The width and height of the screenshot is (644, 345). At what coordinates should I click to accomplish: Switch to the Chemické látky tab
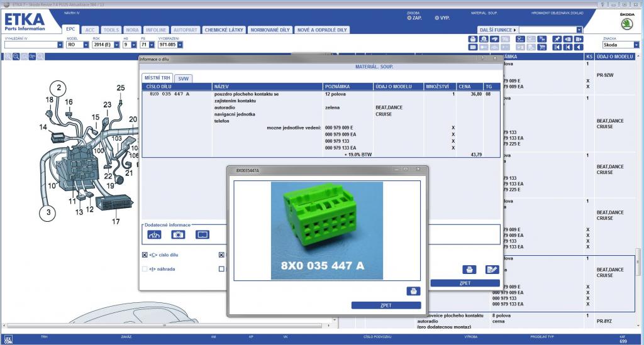225,30
